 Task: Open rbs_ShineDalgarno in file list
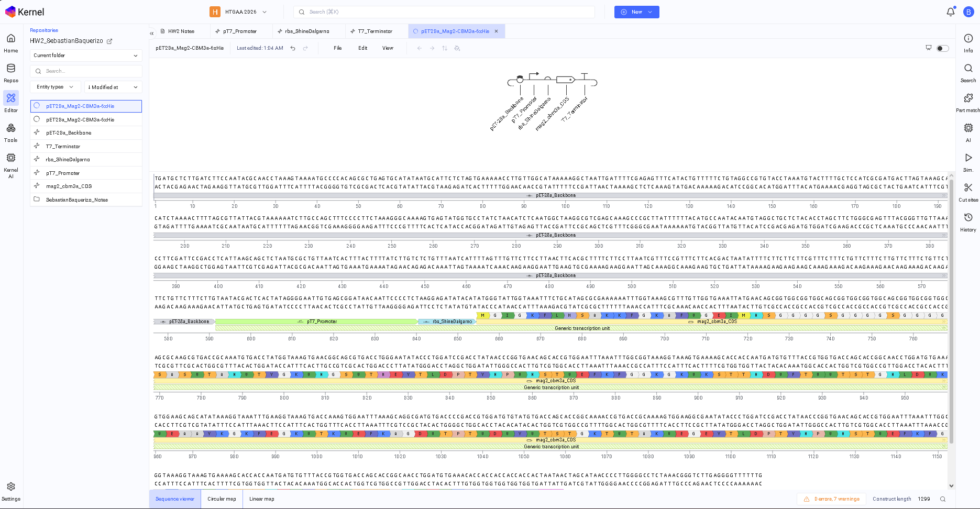click(86, 160)
